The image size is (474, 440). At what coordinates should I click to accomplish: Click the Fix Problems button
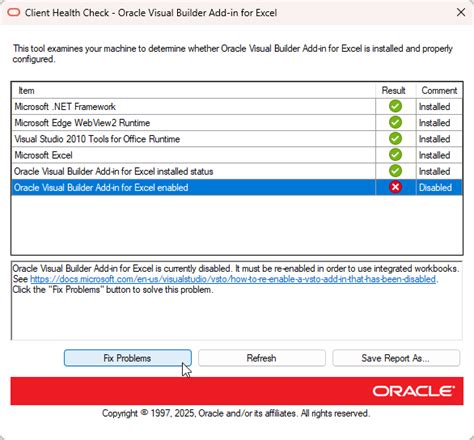pos(128,358)
